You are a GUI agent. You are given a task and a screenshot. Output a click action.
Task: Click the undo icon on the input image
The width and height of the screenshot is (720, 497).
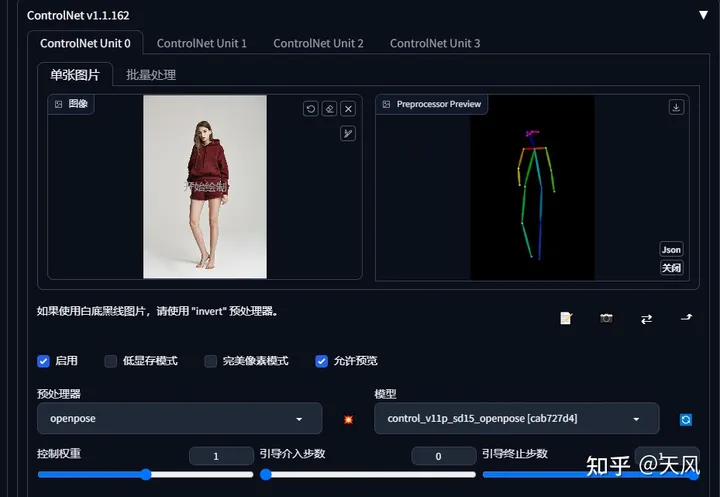tap(311, 109)
